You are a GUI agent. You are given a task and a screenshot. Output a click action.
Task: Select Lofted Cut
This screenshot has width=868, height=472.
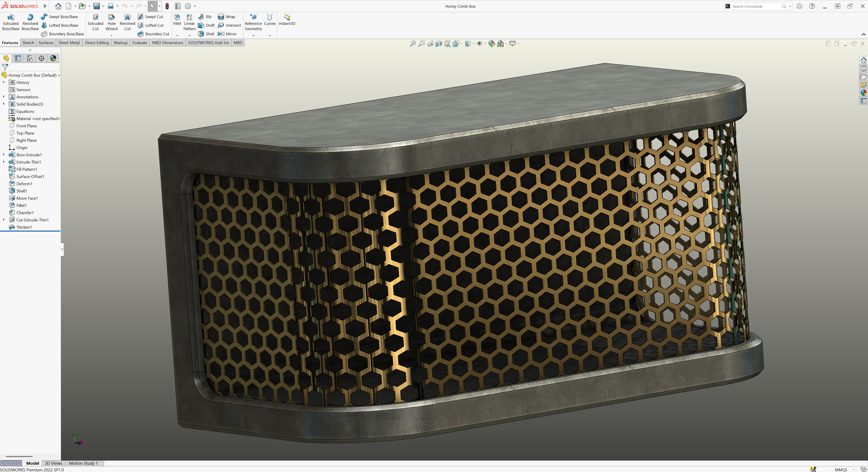(151, 25)
